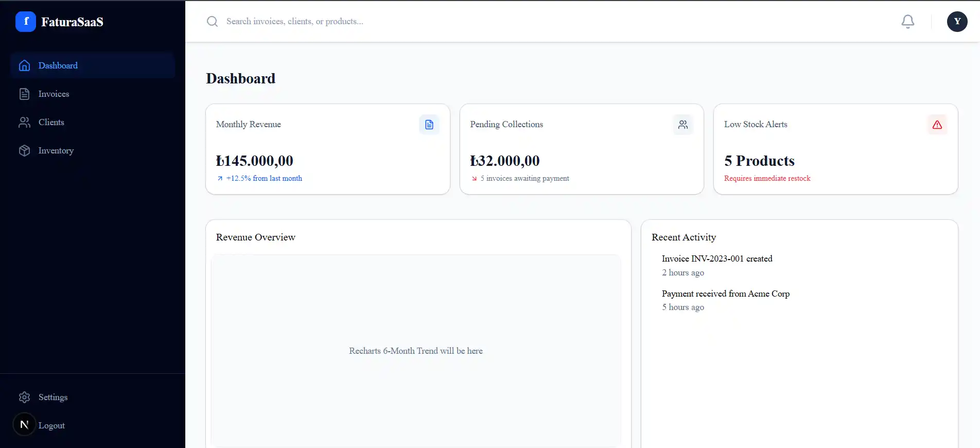Click the Monthly Revenue label

pyautogui.click(x=249, y=124)
